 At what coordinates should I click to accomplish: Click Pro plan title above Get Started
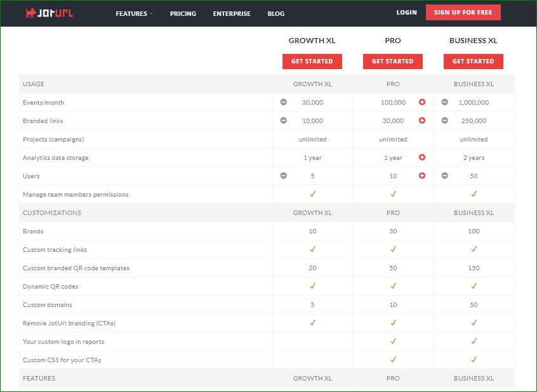click(393, 41)
